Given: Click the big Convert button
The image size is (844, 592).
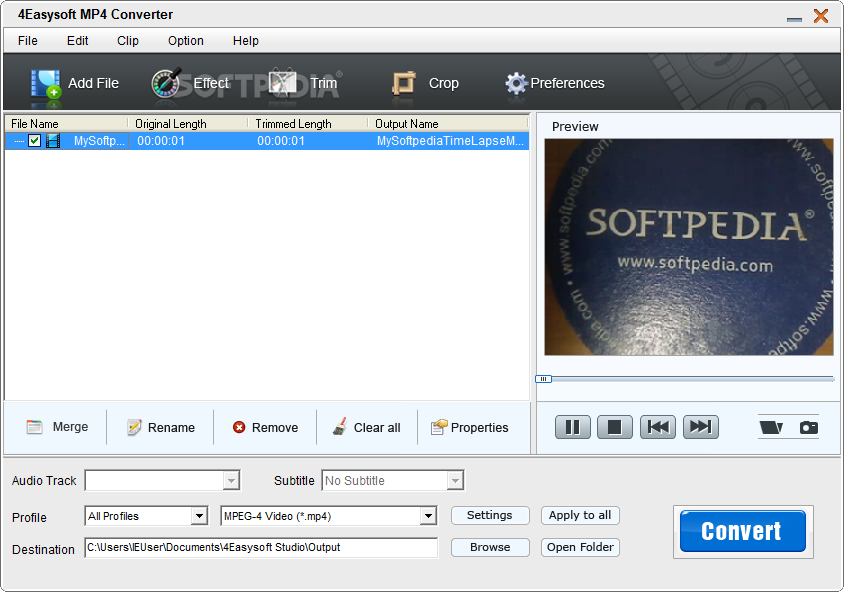Looking at the screenshot, I should pyautogui.click(x=743, y=531).
